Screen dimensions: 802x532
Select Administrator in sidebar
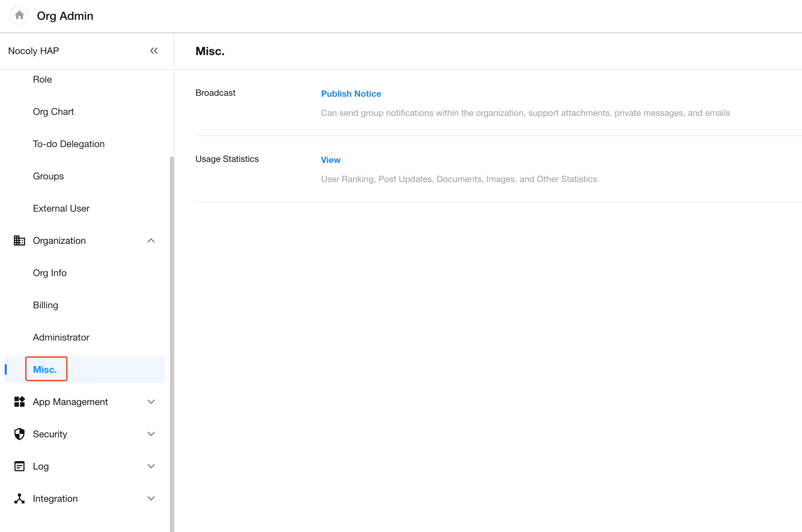[61, 337]
